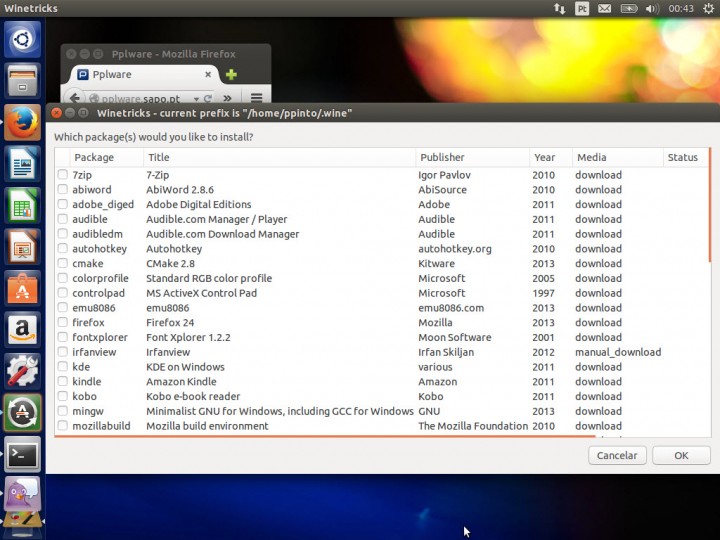Select the 'Audible.com Download Manager' title
Screen dimensions: 720x540
coord(223,234)
